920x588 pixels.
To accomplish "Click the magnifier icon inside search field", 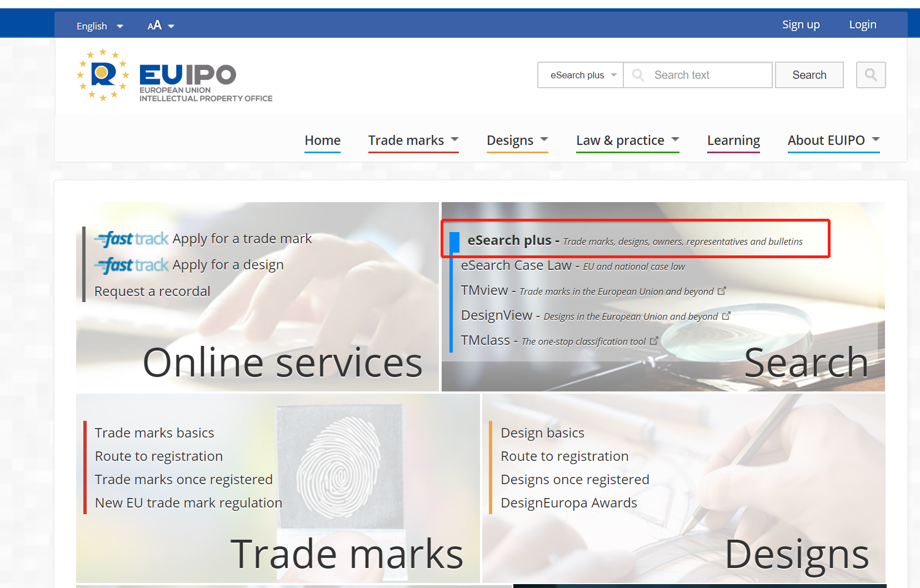I will click(x=638, y=75).
